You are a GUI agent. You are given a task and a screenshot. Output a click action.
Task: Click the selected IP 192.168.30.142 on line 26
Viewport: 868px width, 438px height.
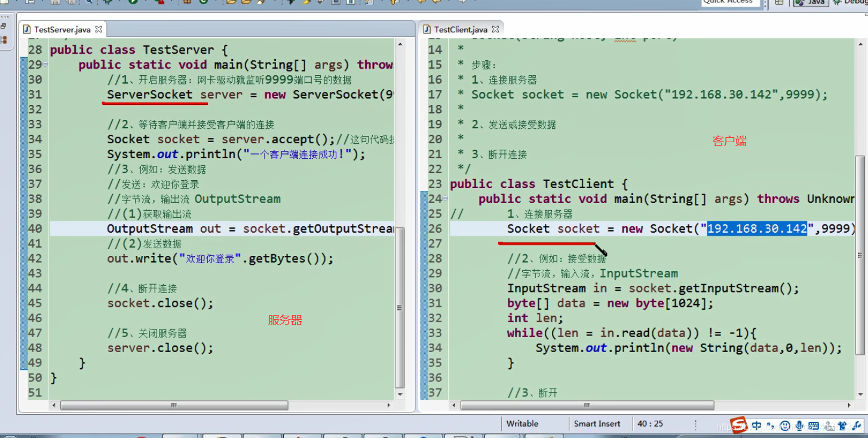click(x=757, y=229)
